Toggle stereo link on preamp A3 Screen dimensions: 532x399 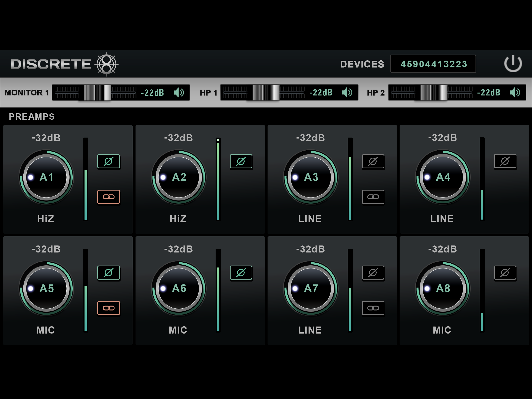point(373,197)
